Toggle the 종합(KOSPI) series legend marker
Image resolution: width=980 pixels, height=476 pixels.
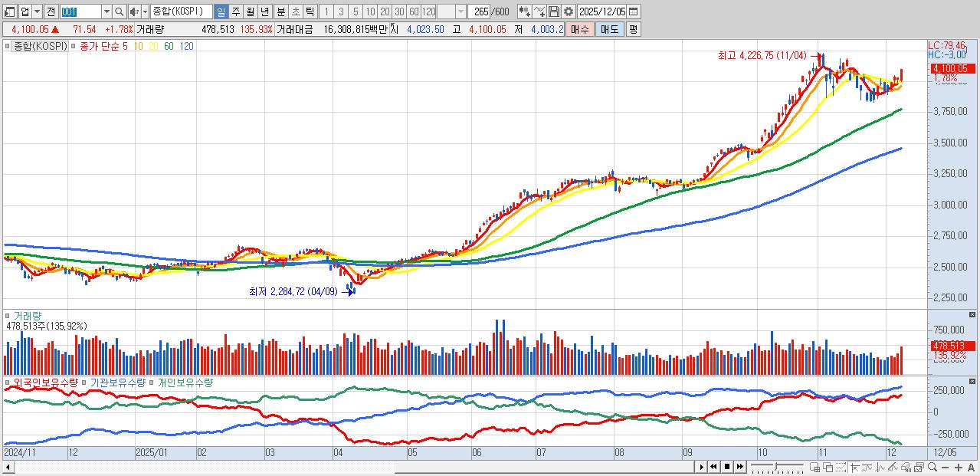pyautogui.click(x=8, y=46)
